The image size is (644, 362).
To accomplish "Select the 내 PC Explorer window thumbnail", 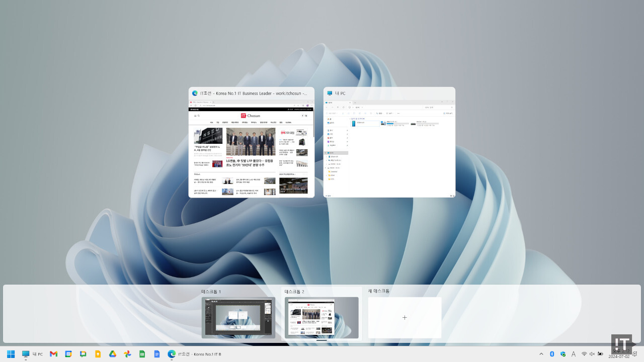I will pos(389,148).
